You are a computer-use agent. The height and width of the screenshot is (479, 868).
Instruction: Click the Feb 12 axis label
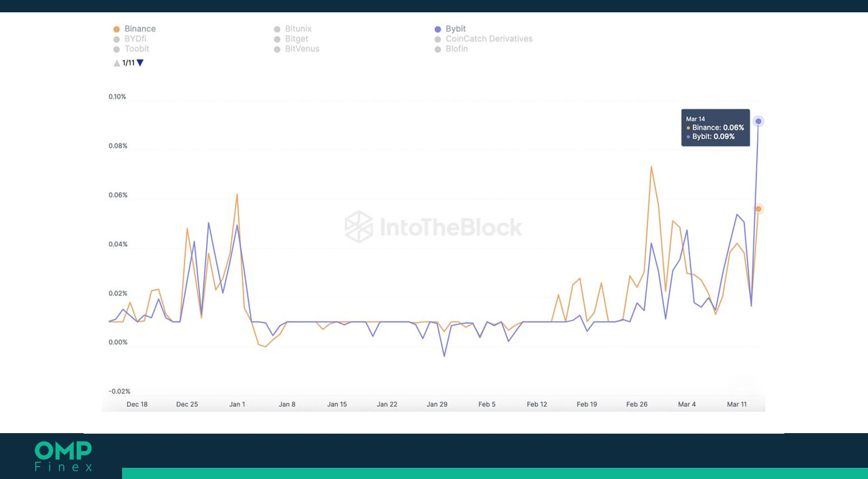coord(536,404)
